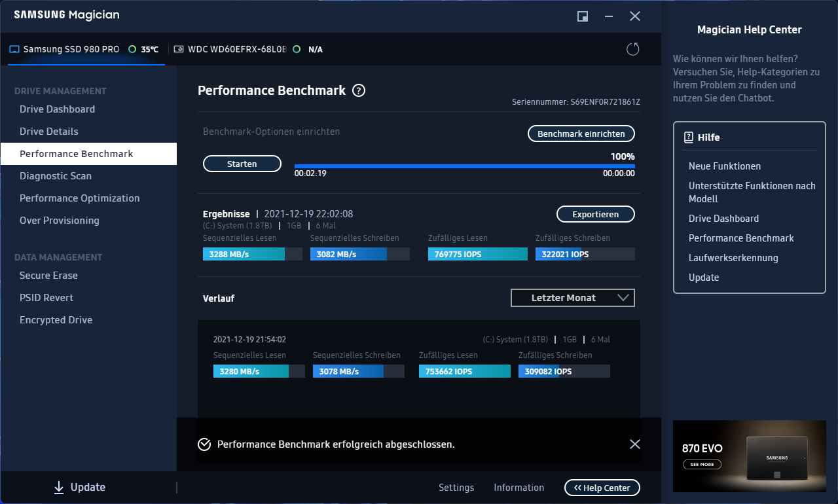This screenshot has width=838, height=504.
Task: Open the Update help link
Action: 704,278
